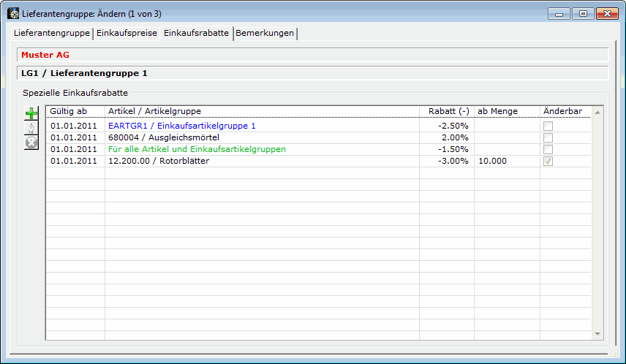
Task: Click the green plus add-discount icon
Action: tap(31, 113)
